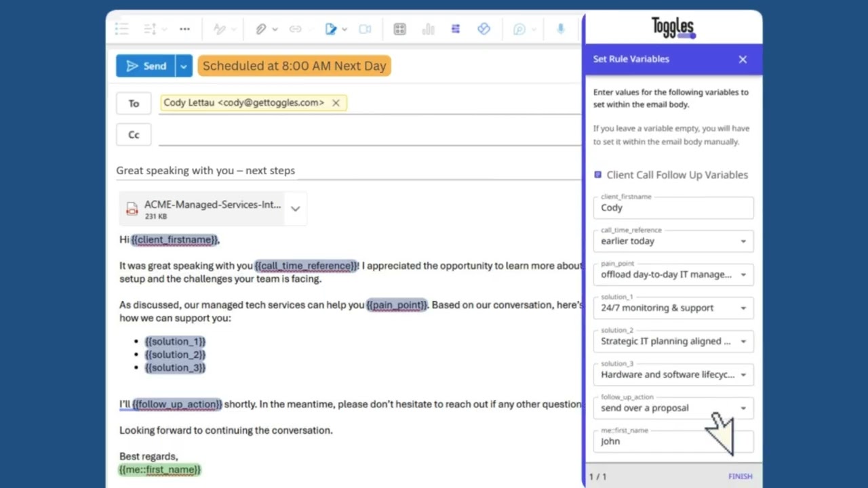Click the {{client_firstname}} placeholder in email body
This screenshot has width=868, height=488.
175,240
